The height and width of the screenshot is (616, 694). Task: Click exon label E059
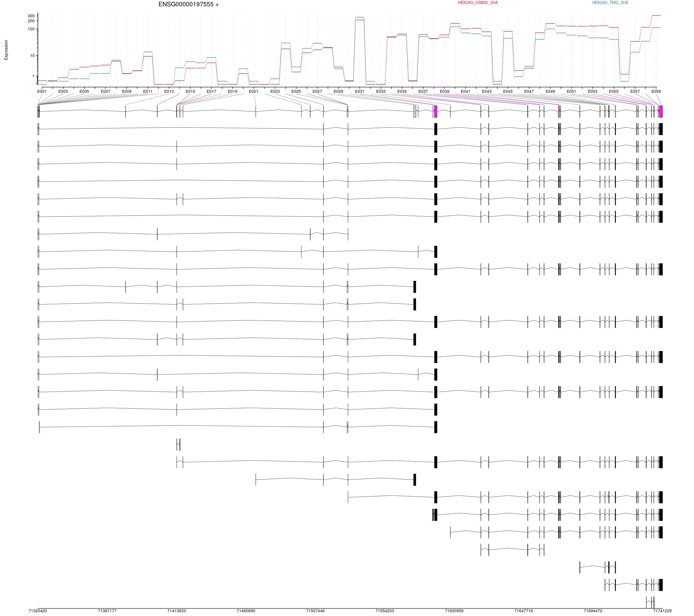click(x=656, y=91)
